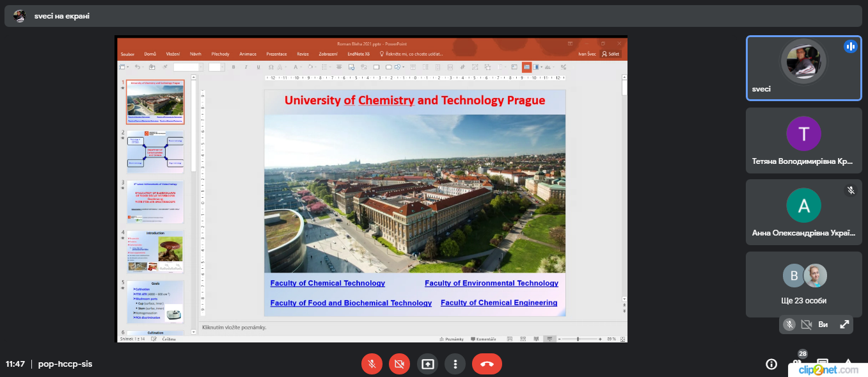Select the Тетяна Володимирівна participant tile

(804, 140)
